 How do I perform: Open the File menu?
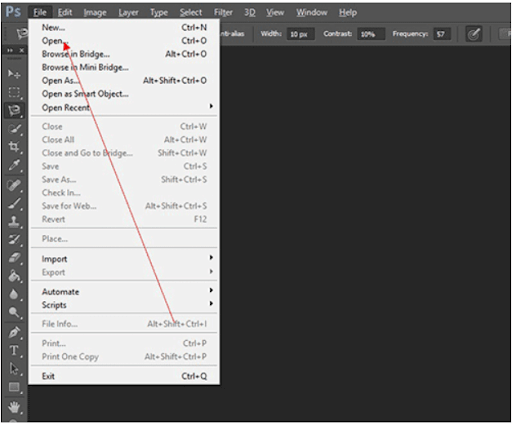(x=40, y=13)
